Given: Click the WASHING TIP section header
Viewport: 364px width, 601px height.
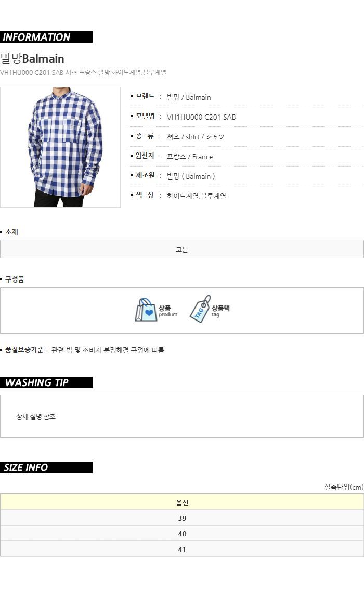Looking at the screenshot, I should (46, 382).
